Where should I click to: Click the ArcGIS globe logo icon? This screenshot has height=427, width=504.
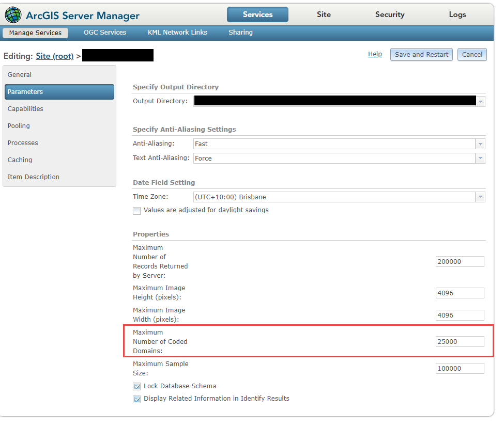click(x=13, y=15)
